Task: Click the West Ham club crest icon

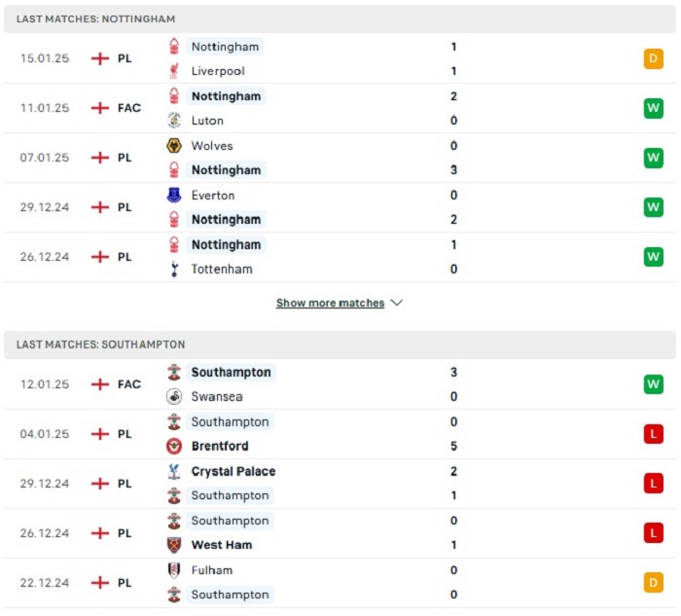Action: pyautogui.click(x=174, y=545)
